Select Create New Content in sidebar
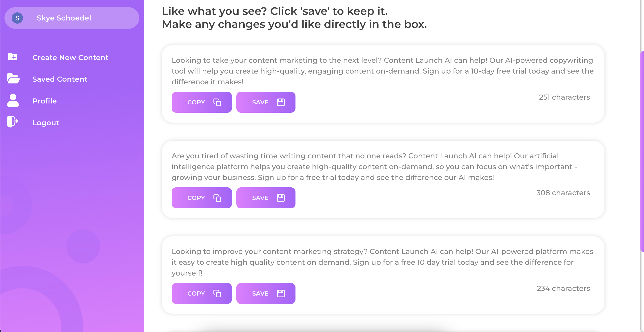Viewport: 644px width, 332px height. point(70,57)
